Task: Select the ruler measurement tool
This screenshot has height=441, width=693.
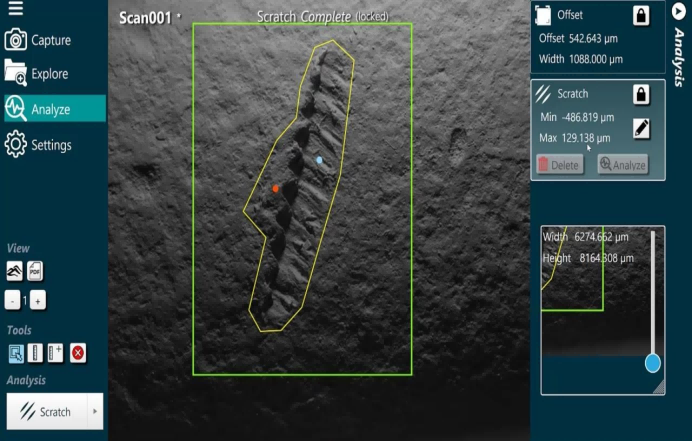Action: click(35, 353)
